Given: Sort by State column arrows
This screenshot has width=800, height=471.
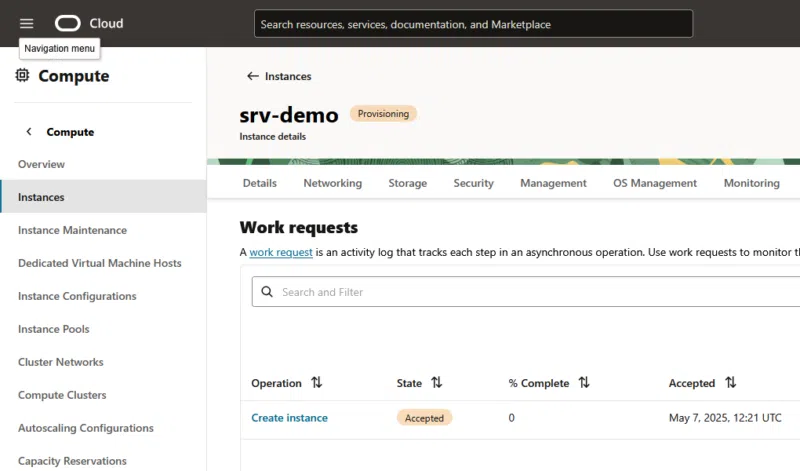Looking at the screenshot, I should 436,383.
